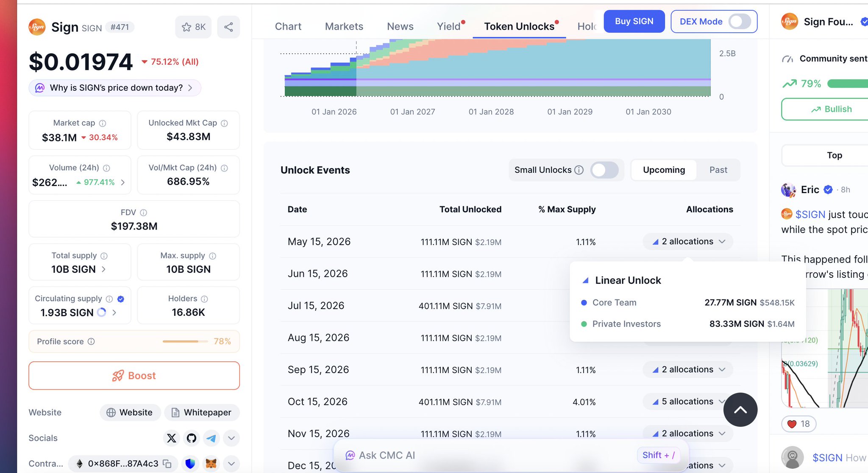Expand the Socials more-options chevron
Viewport: 868px width, 473px height.
[231, 438]
